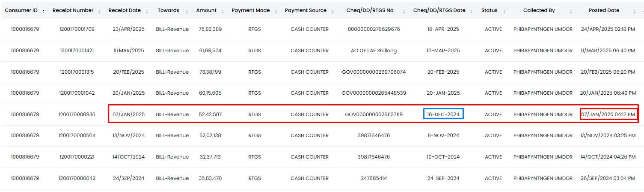Select receipt number 1200170000930 row
Screen dimensions: 644x192
[x=322, y=114]
